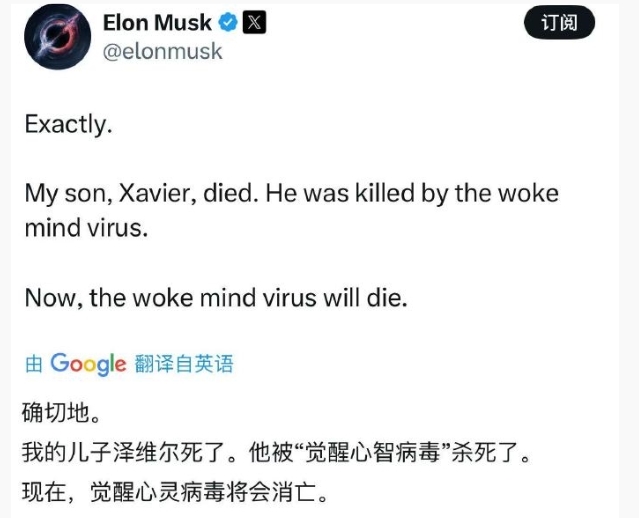Viewport: 639px width, 518px height.
Task: Click the X affiliation badge icon
Action: [x=255, y=23]
